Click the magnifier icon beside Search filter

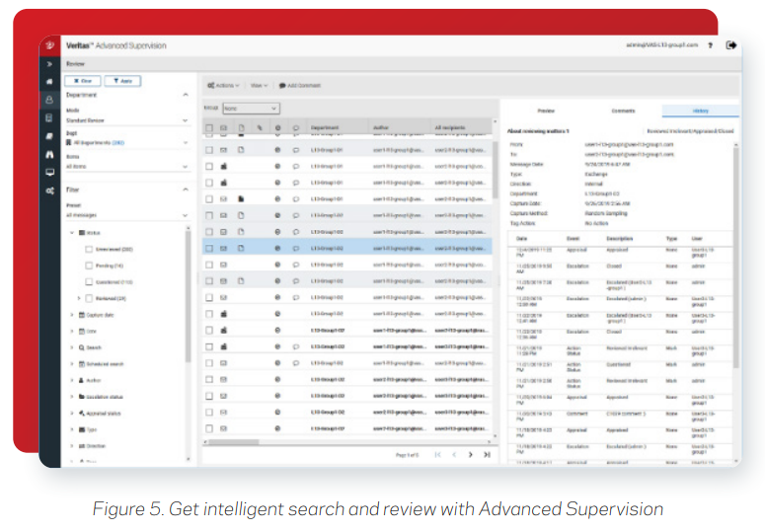point(82,347)
